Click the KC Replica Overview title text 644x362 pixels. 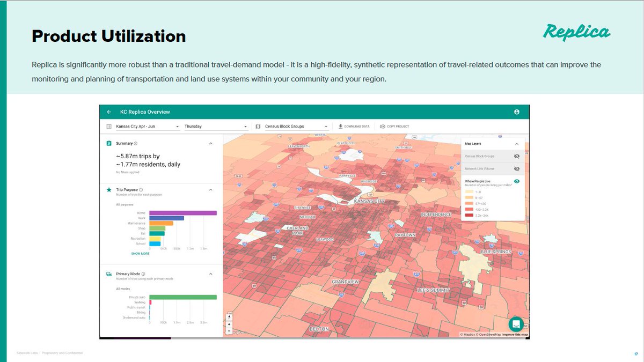click(x=145, y=112)
